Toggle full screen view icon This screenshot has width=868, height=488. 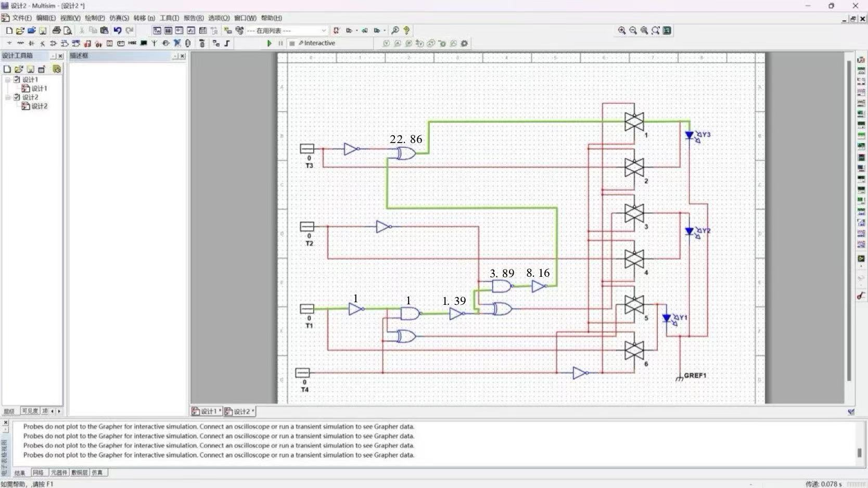[x=667, y=31]
